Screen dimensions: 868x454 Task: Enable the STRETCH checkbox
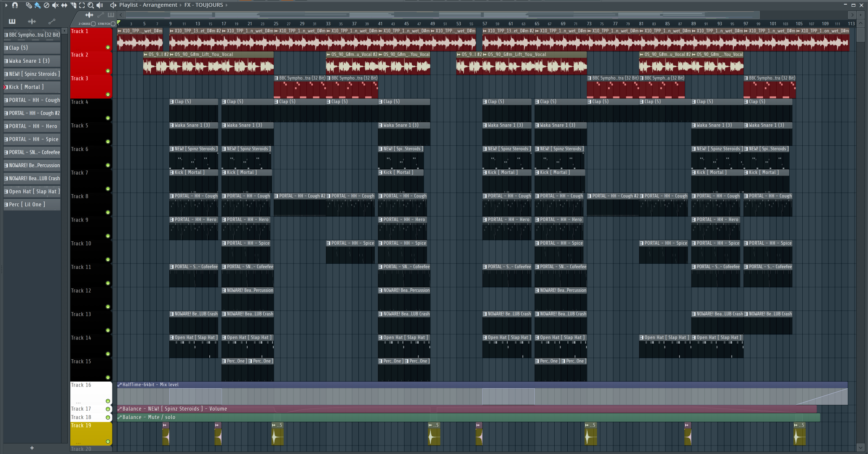coord(113,24)
